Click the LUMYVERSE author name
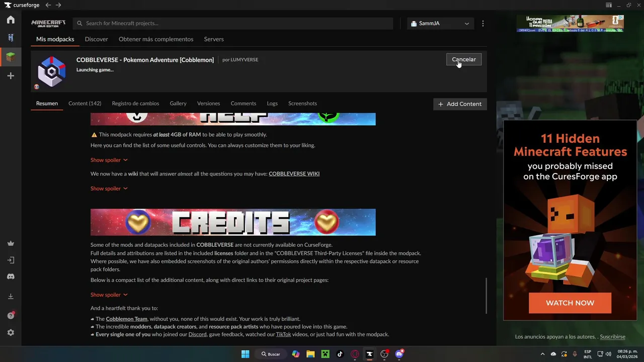The width and height of the screenshot is (644, 362). pyautogui.click(x=244, y=60)
